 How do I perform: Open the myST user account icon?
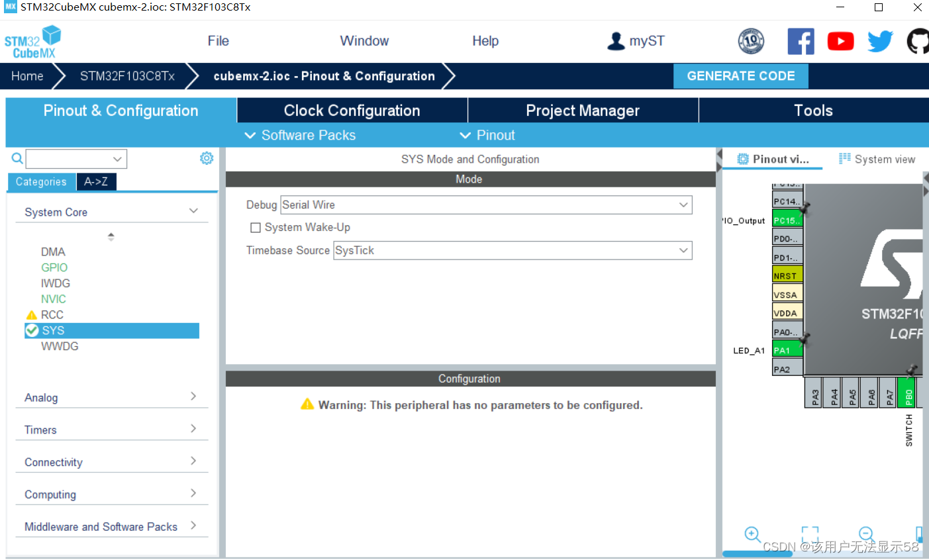click(x=616, y=41)
